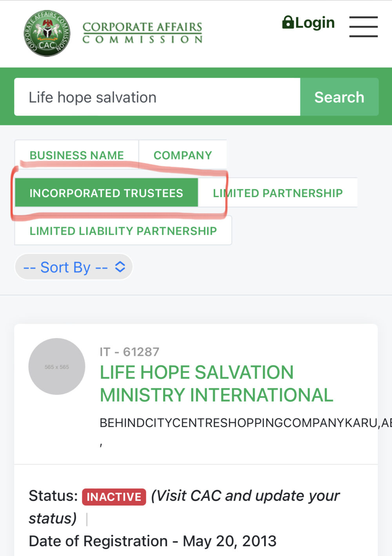This screenshot has height=556, width=392.
Task: Go to the Limited Liability Partnership tab
Action: pyautogui.click(x=123, y=231)
